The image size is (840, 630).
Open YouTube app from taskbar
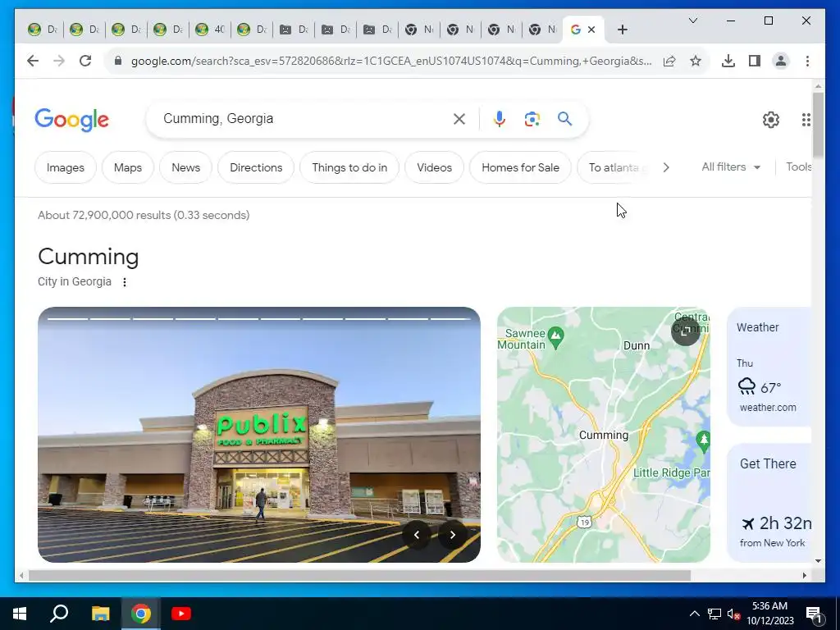point(181,614)
